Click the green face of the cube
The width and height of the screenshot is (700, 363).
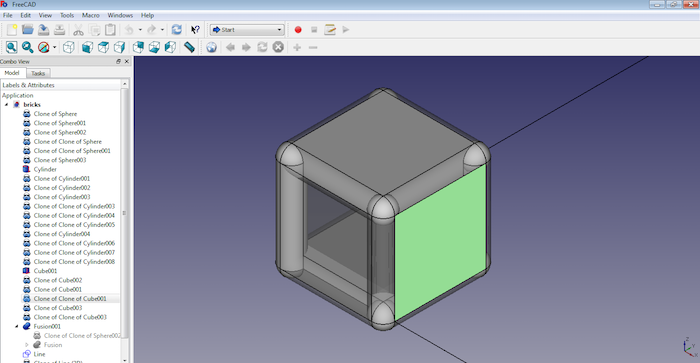440,241
